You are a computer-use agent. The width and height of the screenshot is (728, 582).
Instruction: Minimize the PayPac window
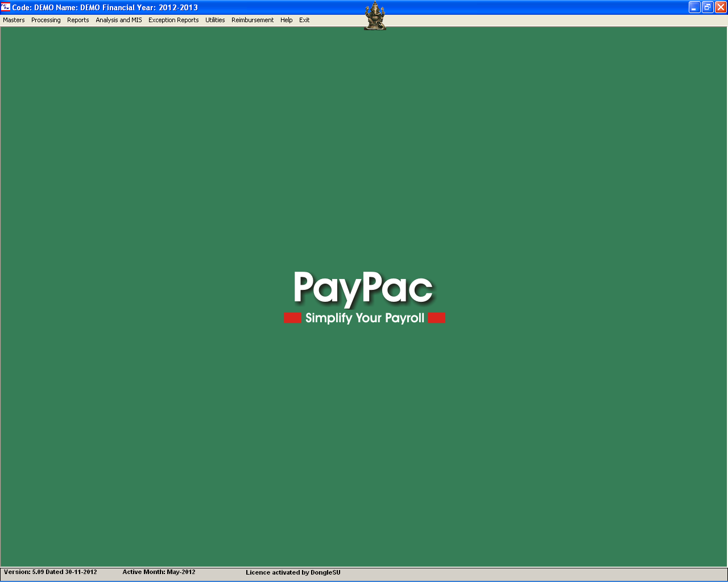[x=694, y=7]
